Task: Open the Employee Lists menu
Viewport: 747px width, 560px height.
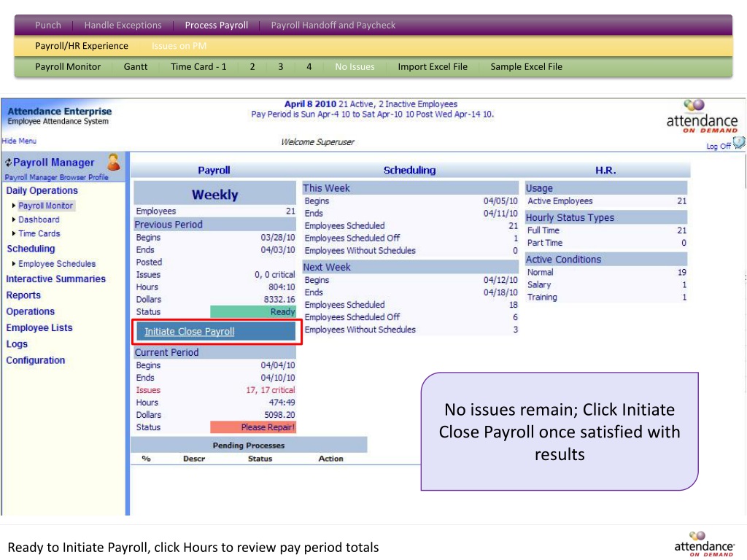Action: [39, 327]
